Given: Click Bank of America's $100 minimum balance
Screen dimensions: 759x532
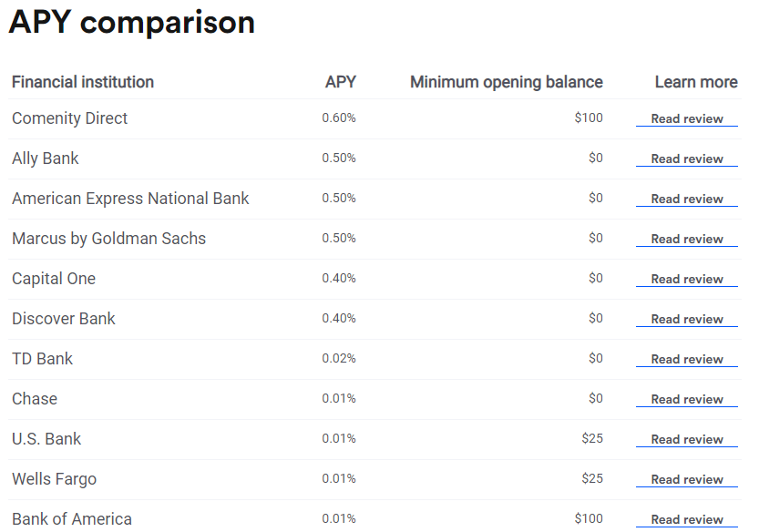Looking at the screenshot, I should 589,519.
